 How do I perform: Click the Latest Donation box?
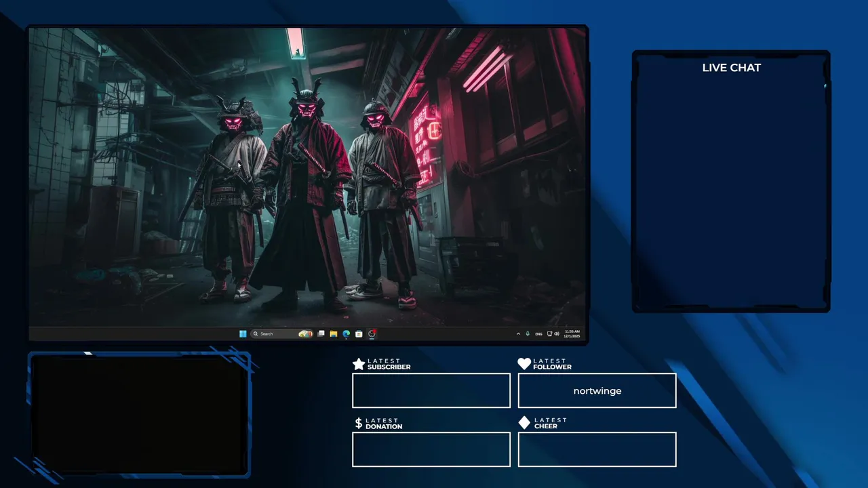431,449
